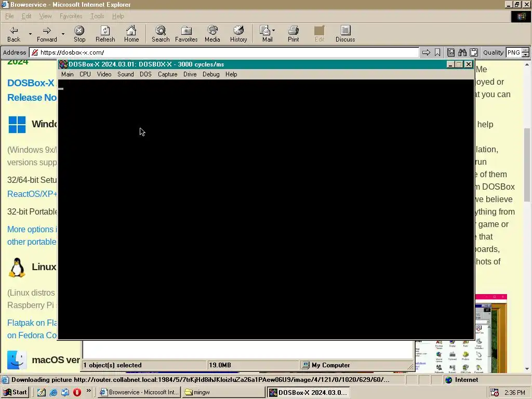Refresh the current page
Screen dimensions: 532x399
coord(105,34)
